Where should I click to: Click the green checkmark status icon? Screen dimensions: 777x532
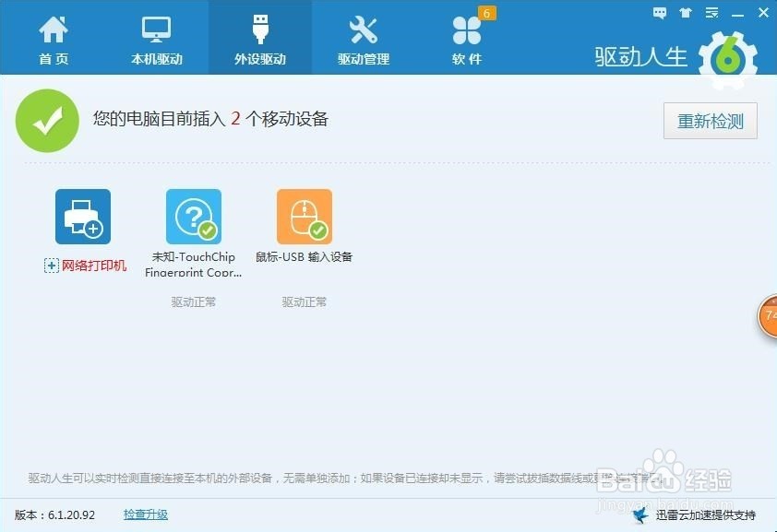[x=48, y=121]
